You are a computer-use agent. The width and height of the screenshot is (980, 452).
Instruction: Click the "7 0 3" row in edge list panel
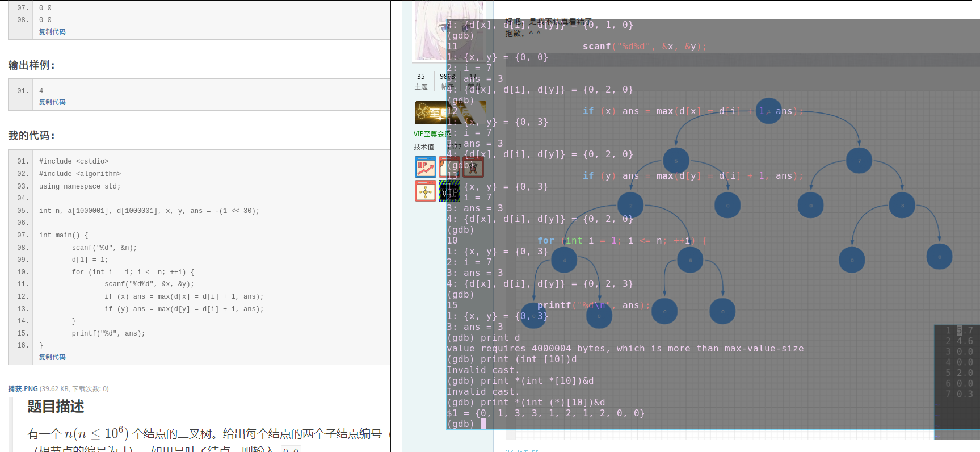point(959,394)
